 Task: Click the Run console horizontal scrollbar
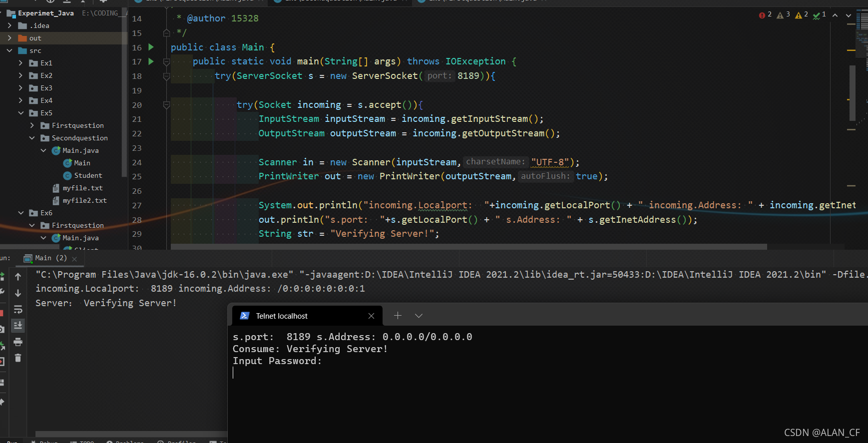point(131,434)
